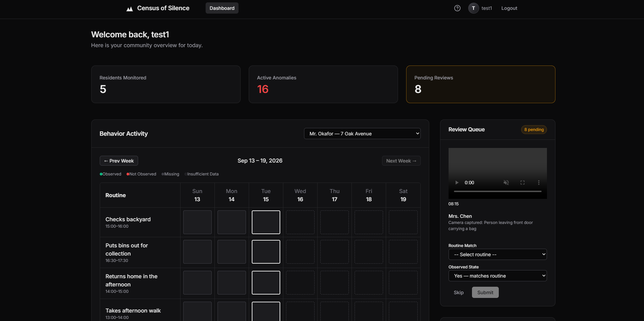Screen dimensions: 644x321
Task: Click the test1 username
Action: pyautogui.click(x=487, y=8)
